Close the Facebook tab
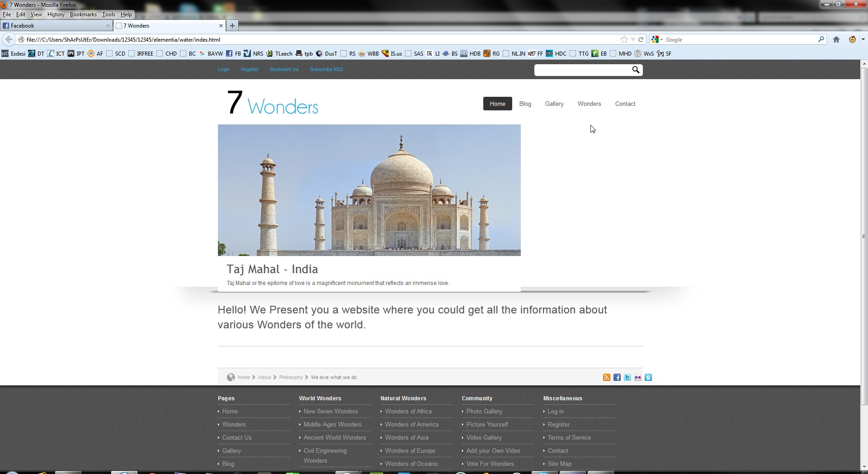The image size is (868, 474). tap(108, 26)
